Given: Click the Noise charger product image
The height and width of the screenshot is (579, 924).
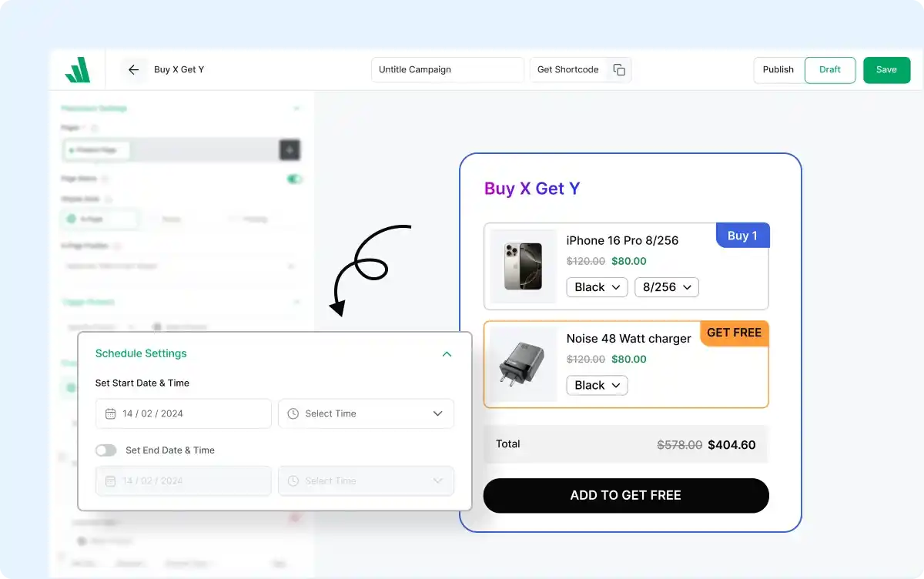Looking at the screenshot, I should [x=524, y=364].
